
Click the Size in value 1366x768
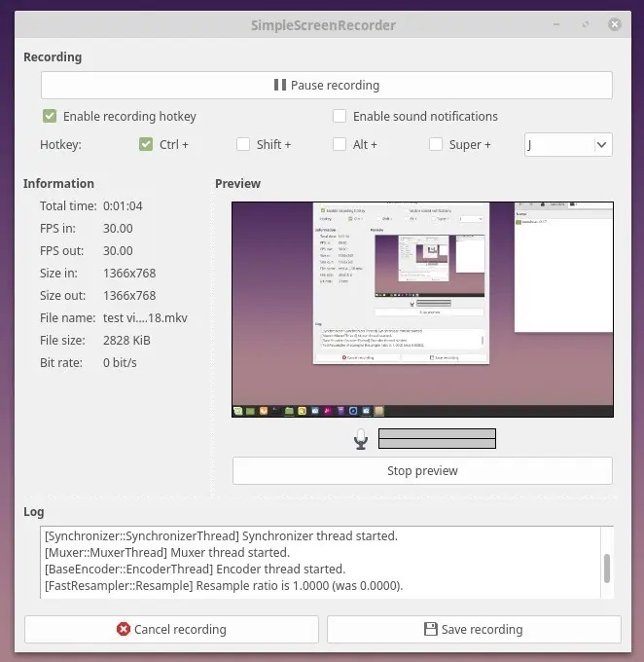coord(129,274)
